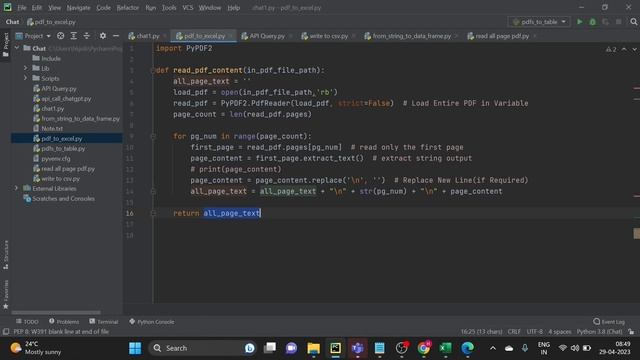640x360 pixels.
Task: Open the Problems tool window
Action: coord(64,322)
